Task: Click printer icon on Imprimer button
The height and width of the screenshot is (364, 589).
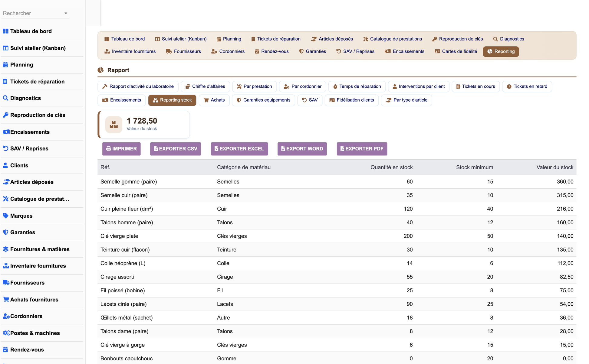Action: (x=108, y=149)
